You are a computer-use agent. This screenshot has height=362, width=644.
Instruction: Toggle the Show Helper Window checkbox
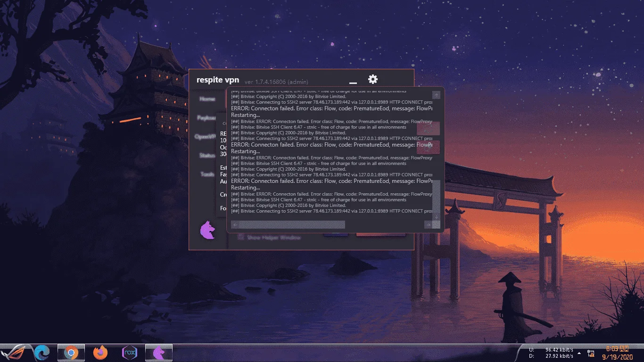[x=241, y=238]
